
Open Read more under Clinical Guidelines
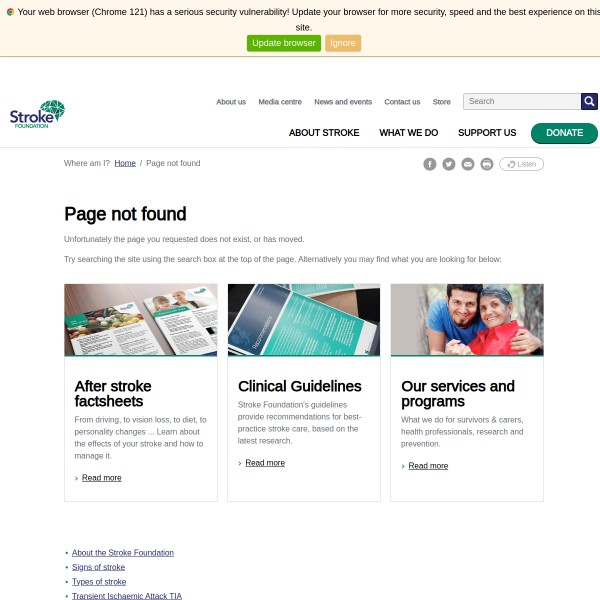[265, 463]
